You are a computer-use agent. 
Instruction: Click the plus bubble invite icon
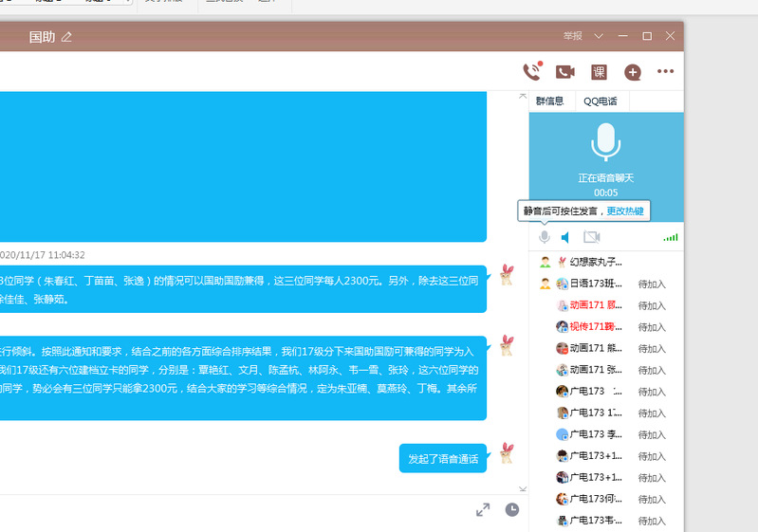click(632, 72)
